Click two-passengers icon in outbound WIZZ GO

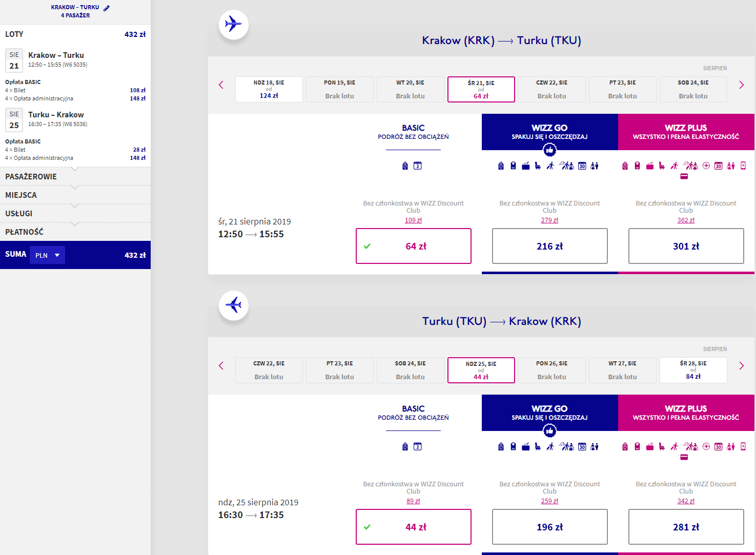coord(595,166)
